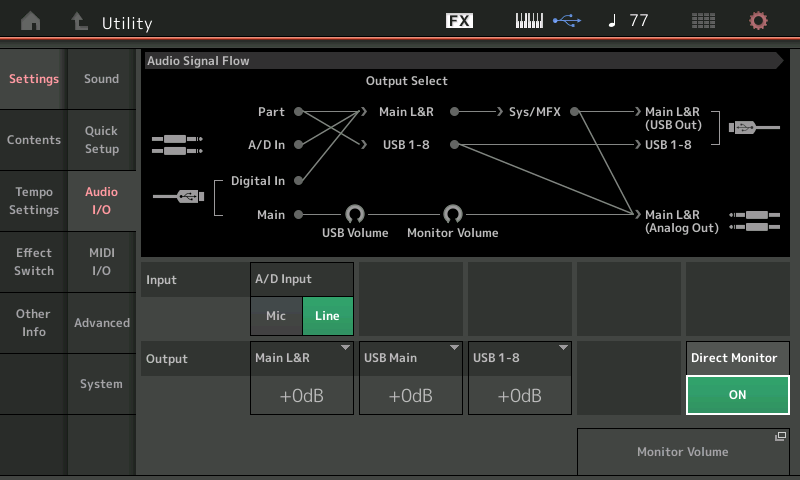
Task: Go to the Home screen icon
Action: (x=31, y=21)
